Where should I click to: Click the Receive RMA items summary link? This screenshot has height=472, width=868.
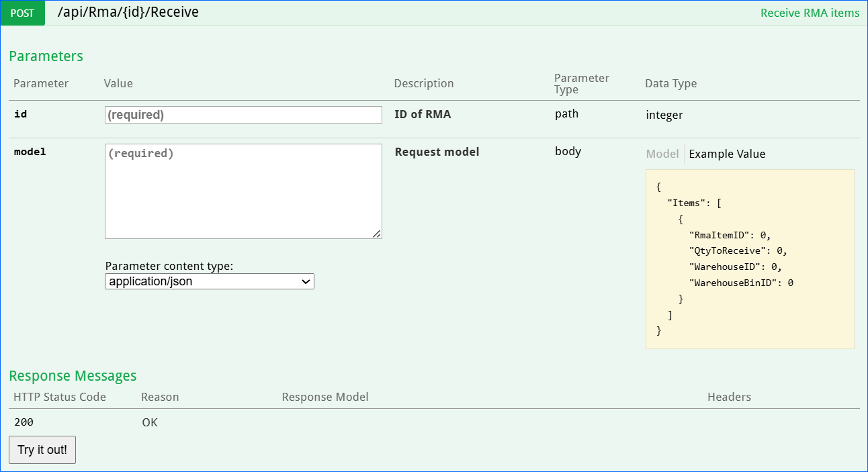(810, 13)
